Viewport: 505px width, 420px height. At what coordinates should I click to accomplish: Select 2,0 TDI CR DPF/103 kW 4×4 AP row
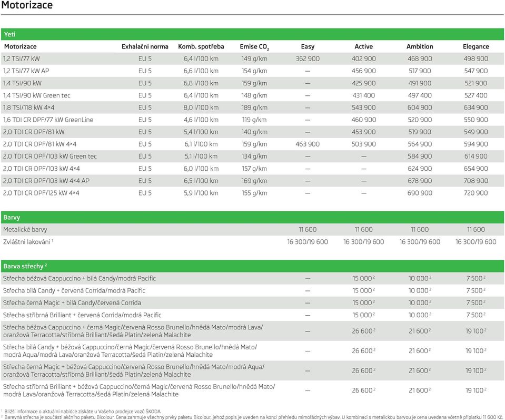pyautogui.click(x=253, y=181)
